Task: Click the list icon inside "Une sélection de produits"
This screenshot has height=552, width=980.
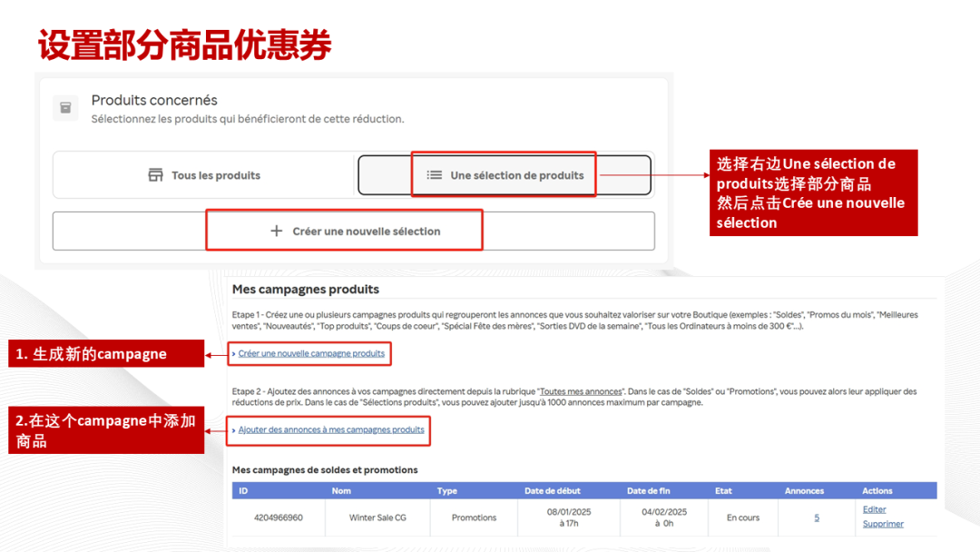Action: click(x=433, y=175)
